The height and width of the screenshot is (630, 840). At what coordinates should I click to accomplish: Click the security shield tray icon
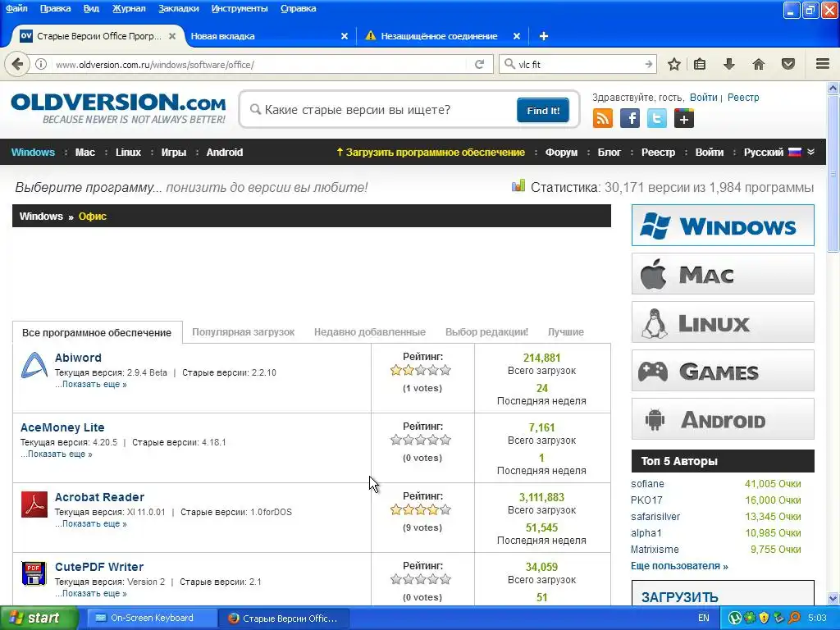pyautogui.click(x=765, y=618)
